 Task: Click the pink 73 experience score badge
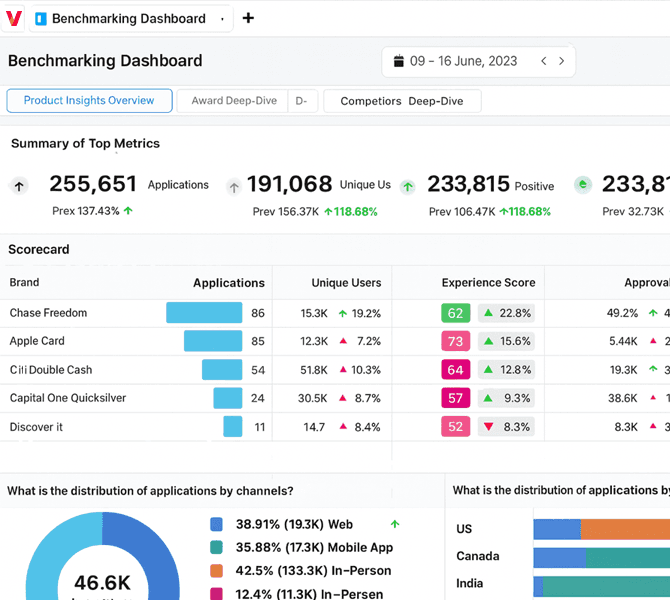pos(455,341)
